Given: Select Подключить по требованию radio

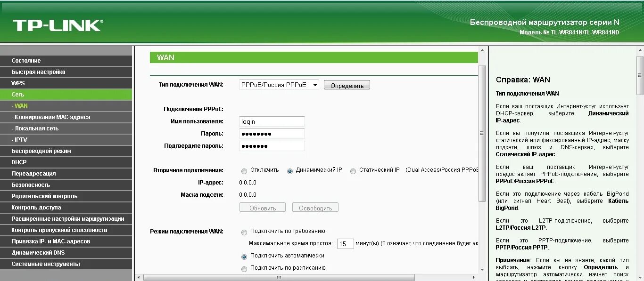Looking at the screenshot, I should pyautogui.click(x=244, y=232).
